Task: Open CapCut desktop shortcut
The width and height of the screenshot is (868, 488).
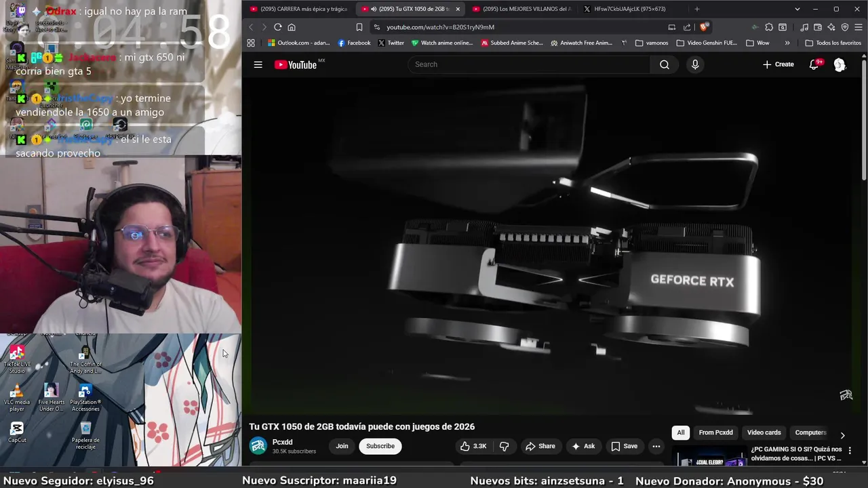Action: click(x=17, y=432)
